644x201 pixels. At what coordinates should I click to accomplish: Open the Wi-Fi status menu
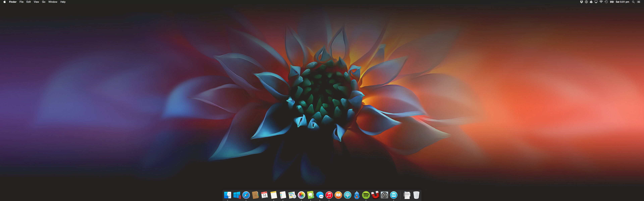[x=601, y=2]
